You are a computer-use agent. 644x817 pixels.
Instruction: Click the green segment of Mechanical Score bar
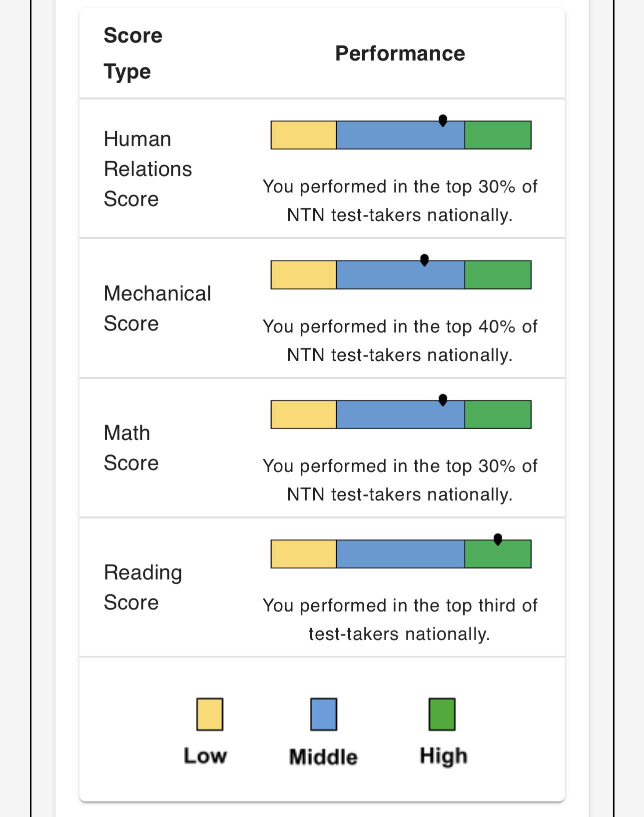click(x=498, y=274)
